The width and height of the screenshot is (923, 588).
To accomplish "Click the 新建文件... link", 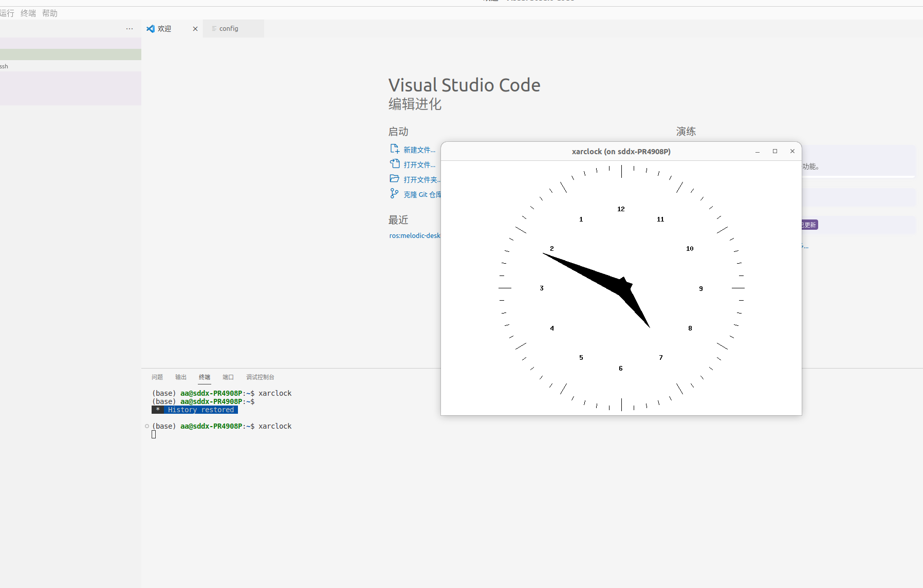I will click(419, 150).
